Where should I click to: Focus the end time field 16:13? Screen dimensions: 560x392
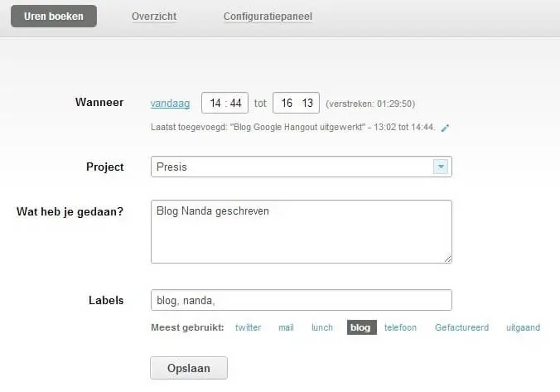coord(296,103)
